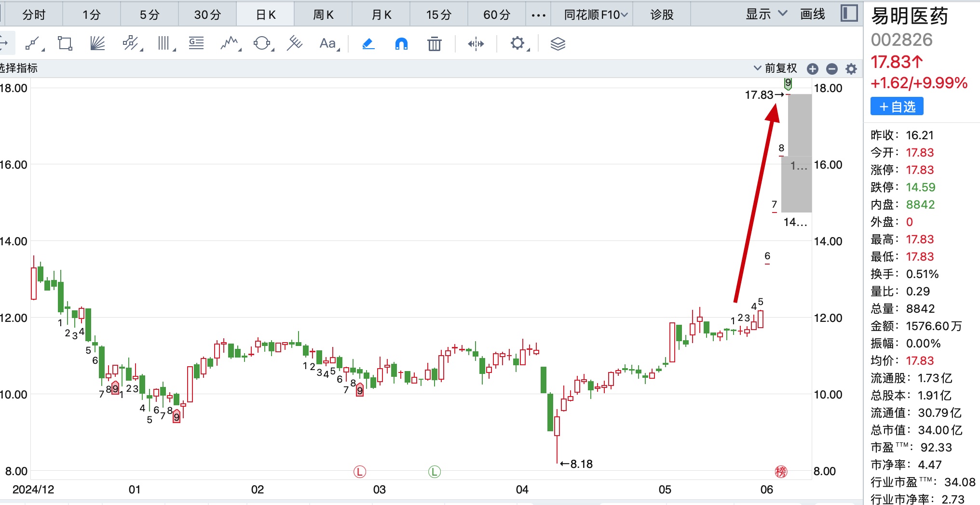Open the layers stack icon
The height and width of the screenshot is (505, 980).
point(558,44)
